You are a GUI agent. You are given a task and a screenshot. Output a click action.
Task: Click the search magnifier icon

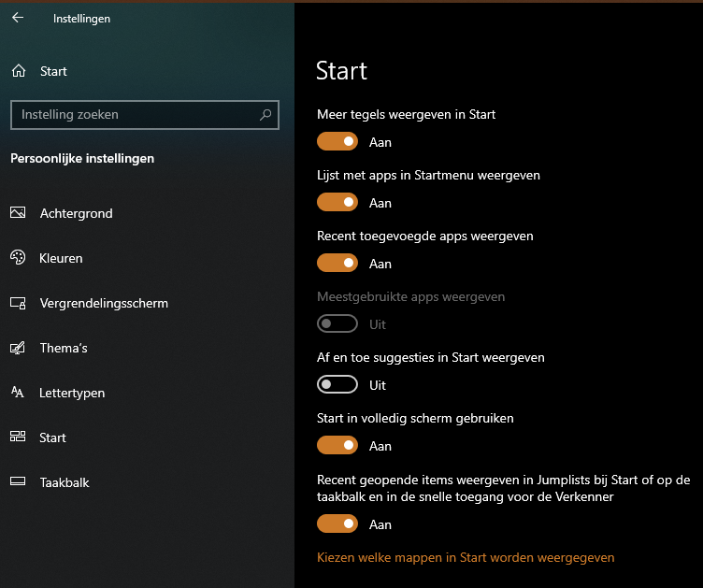(265, 115)
